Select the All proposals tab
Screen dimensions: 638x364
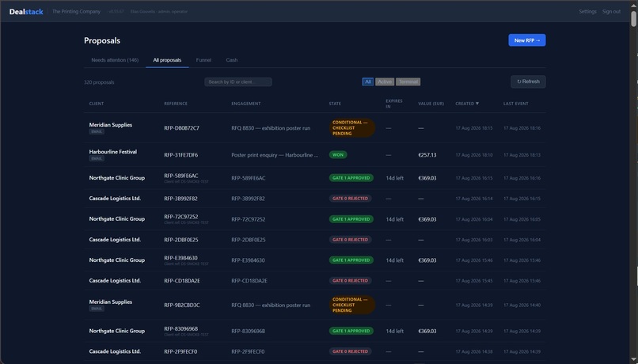point(167,60)
